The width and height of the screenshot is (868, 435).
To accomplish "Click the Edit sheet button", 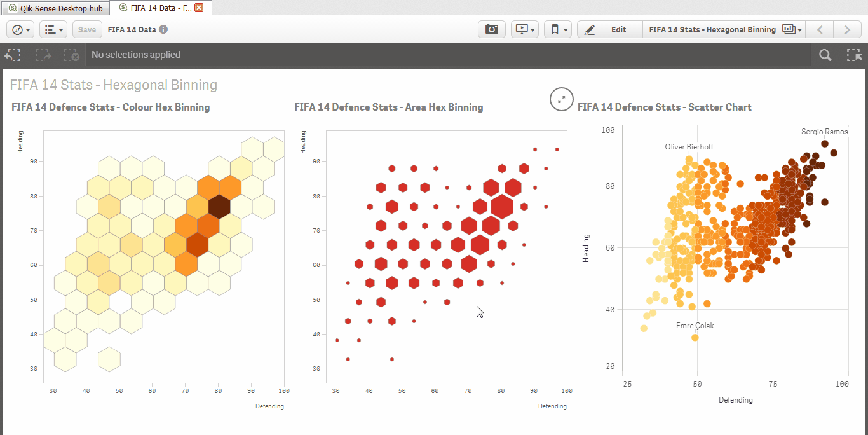I will 609,29.
